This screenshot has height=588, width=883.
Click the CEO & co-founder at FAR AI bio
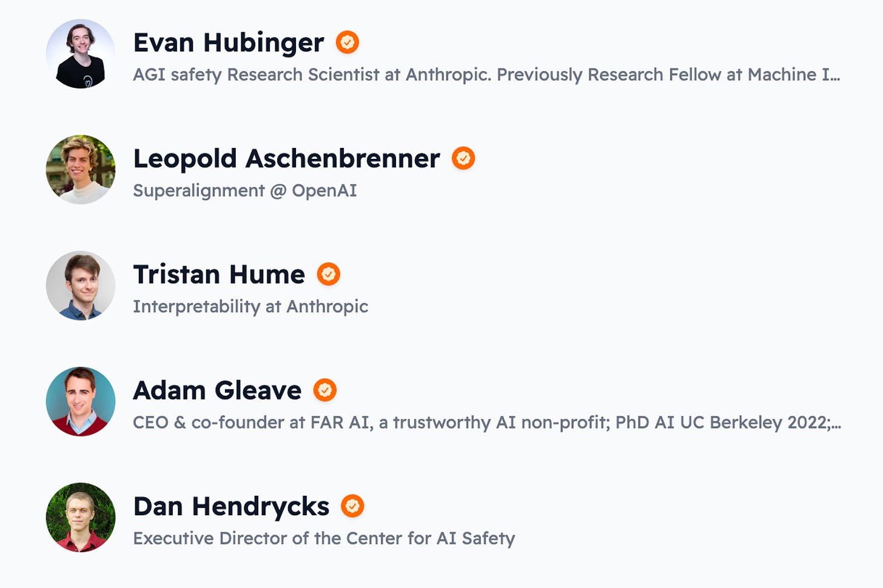click(486, 422)
